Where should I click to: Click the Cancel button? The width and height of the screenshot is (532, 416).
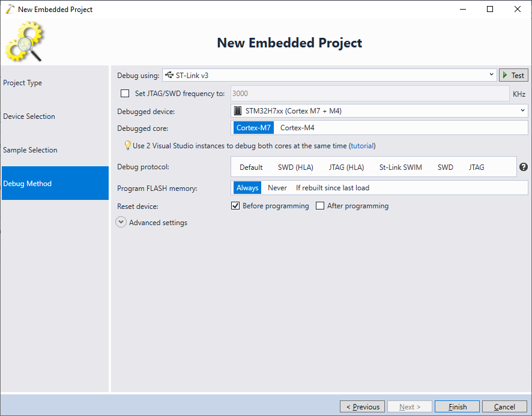504,406
